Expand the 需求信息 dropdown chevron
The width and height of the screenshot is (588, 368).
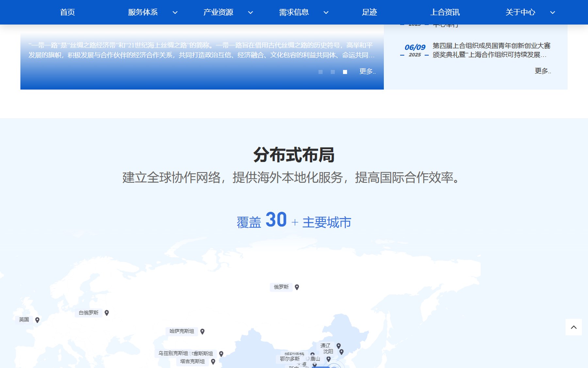(326, 12)
